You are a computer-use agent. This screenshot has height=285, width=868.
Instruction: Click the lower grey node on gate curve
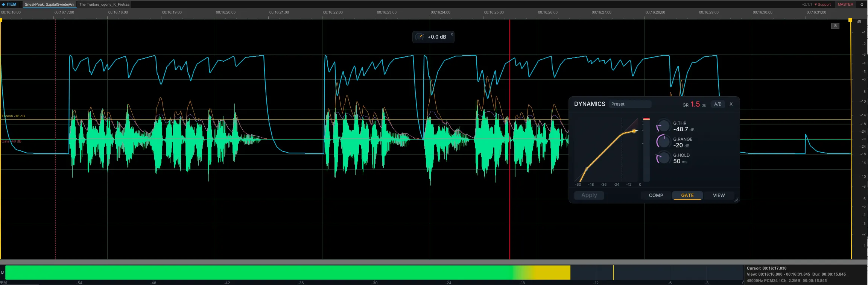tap(586, 169)
